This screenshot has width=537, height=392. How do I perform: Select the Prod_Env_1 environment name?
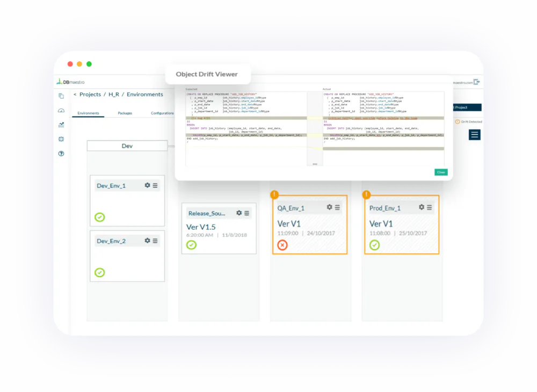[x=385, y=208]
